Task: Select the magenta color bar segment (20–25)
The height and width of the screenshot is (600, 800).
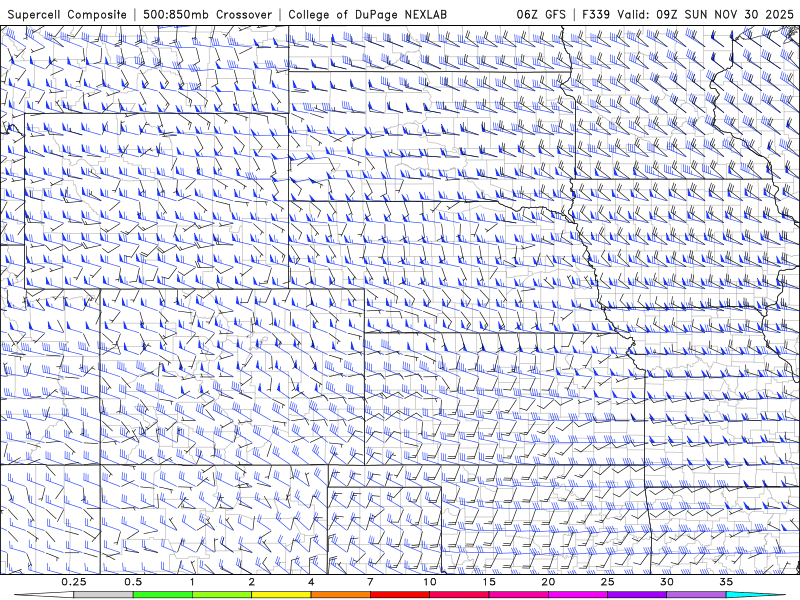Action: [x=578, y=595]
